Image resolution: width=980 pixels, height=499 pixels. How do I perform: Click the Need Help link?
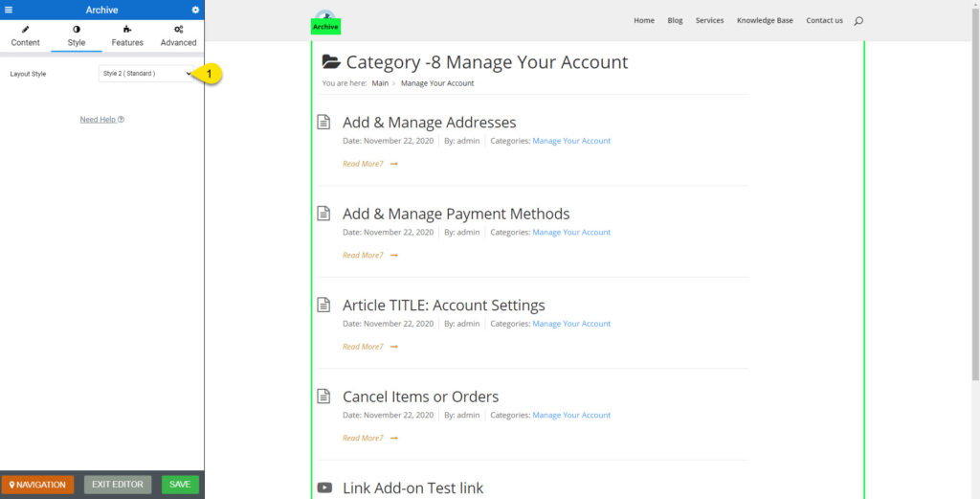(x=101, y=120)
